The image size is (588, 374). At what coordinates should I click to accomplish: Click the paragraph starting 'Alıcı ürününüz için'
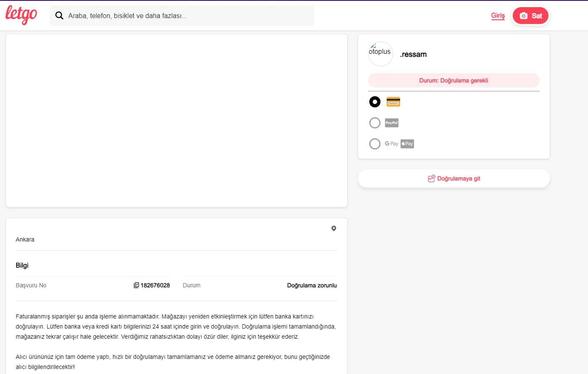(173, 362)
